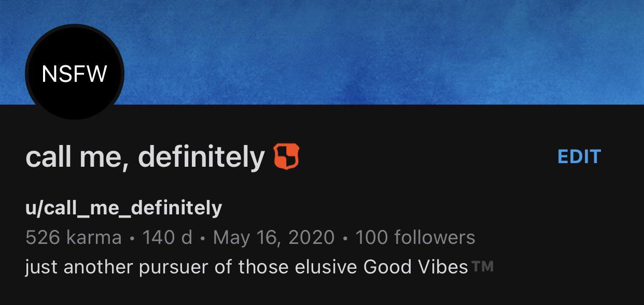Click the username u/call_me_definitely

click(x=123, y=208)
